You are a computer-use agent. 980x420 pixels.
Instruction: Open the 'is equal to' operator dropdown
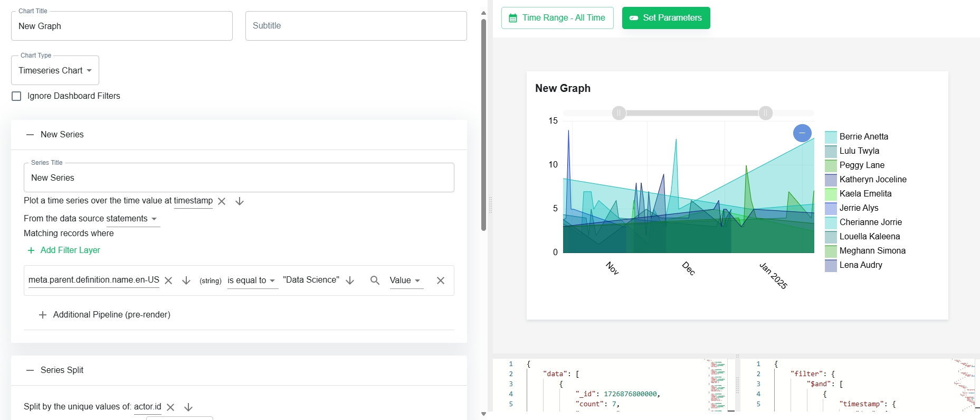252,281
